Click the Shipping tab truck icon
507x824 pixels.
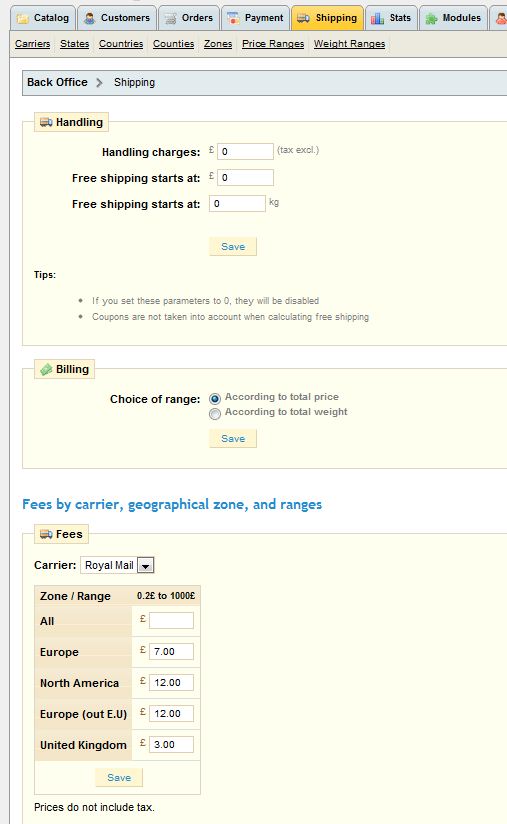point(303,18)
